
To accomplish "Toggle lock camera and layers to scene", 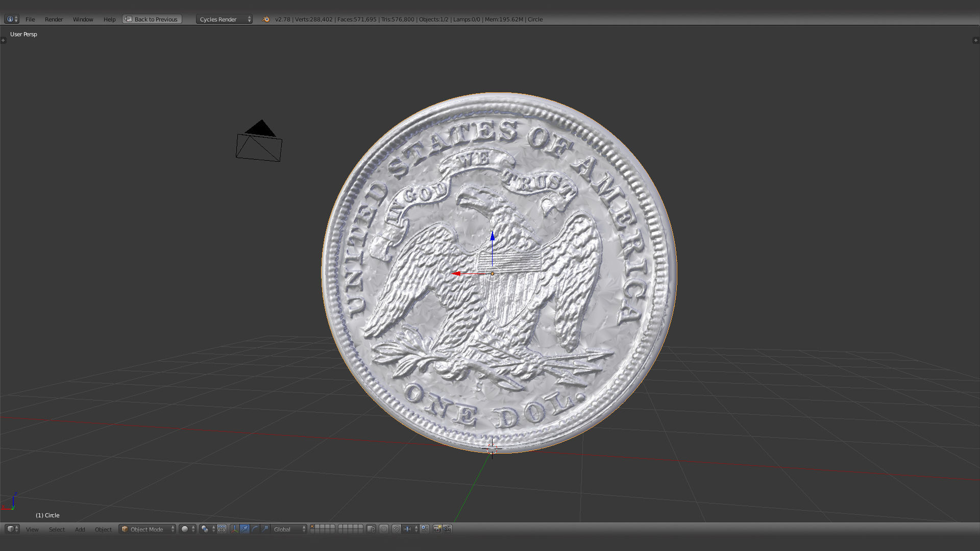I will pyautogui.click(x=371, y=529).
